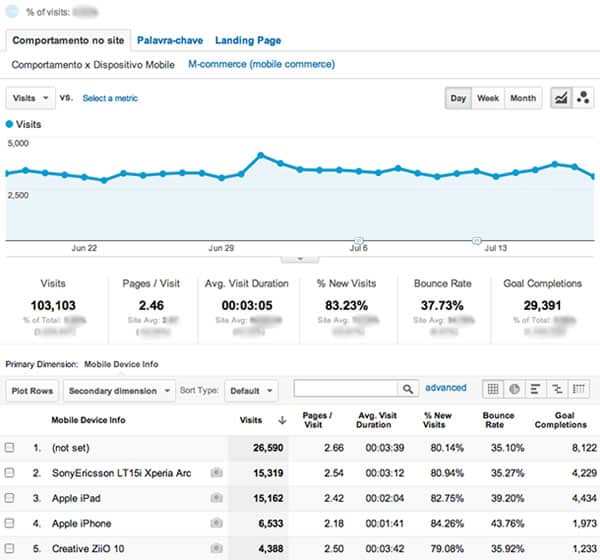Click the (not set) device row label
The image size is (600, 560).
pos(71,447)
